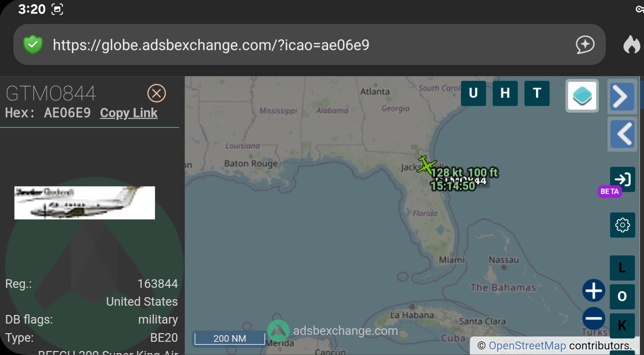This screenshot has width=644, height=355.
Task: Tap the browser AI assistant chat icon
Action: point(585,45)
